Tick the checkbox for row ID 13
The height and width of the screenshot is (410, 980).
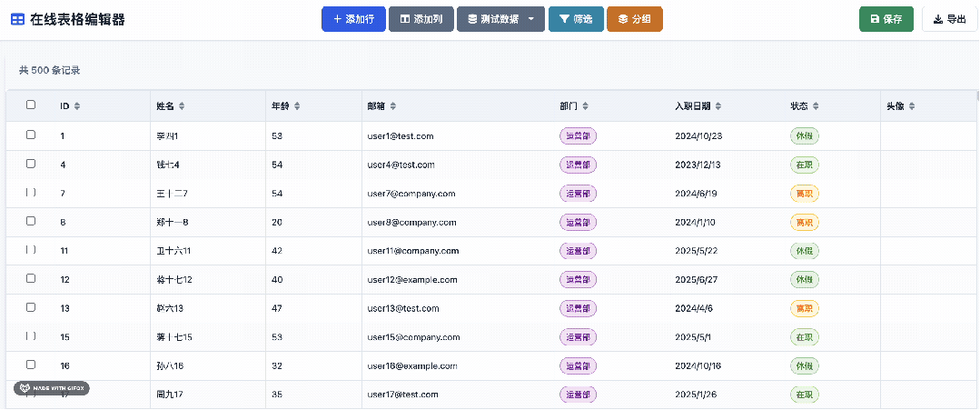[x=31, y=307]
